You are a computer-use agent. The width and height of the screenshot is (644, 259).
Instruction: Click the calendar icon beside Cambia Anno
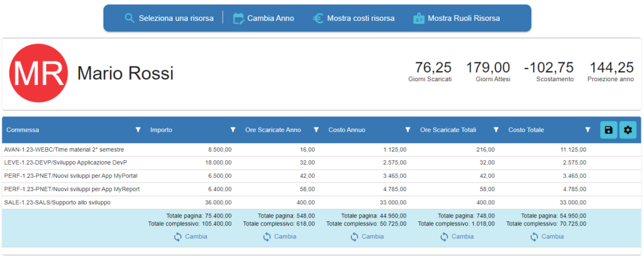[x=238, y=18]
